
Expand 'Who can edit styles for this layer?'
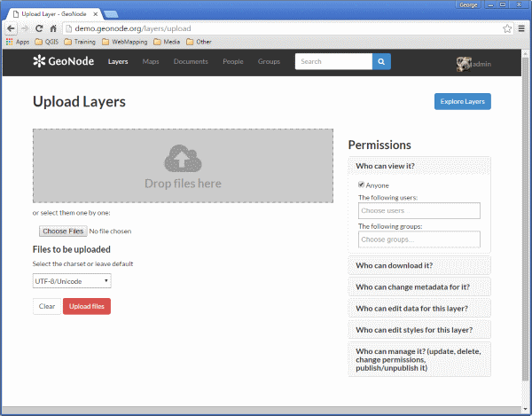pos(419,330)
